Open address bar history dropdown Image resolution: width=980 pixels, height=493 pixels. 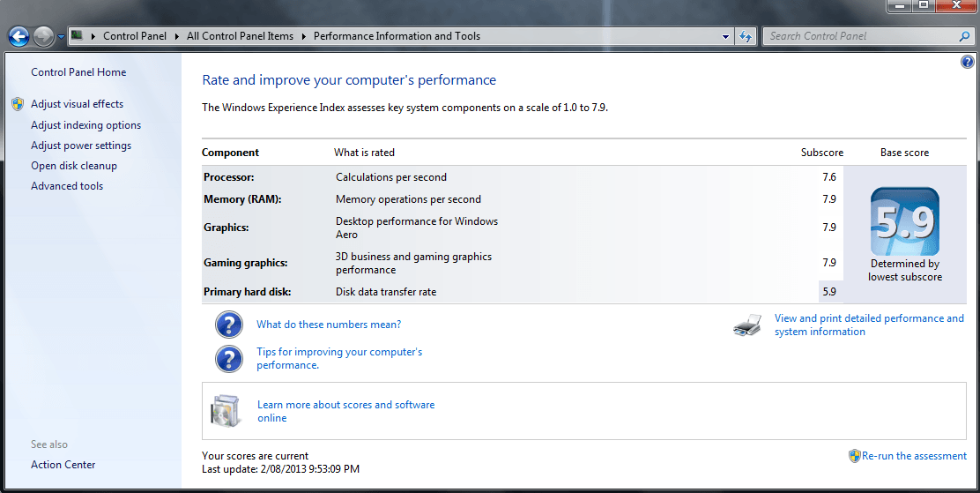725,36
